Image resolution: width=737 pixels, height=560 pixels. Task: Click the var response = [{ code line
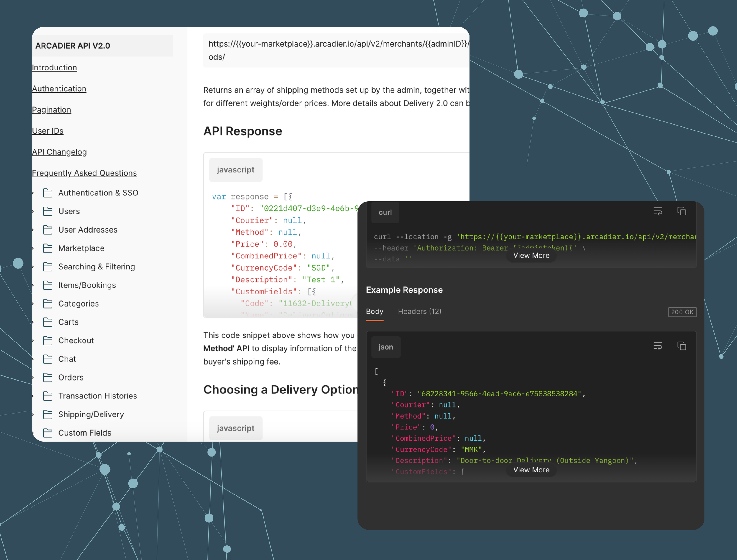point(252,197)
